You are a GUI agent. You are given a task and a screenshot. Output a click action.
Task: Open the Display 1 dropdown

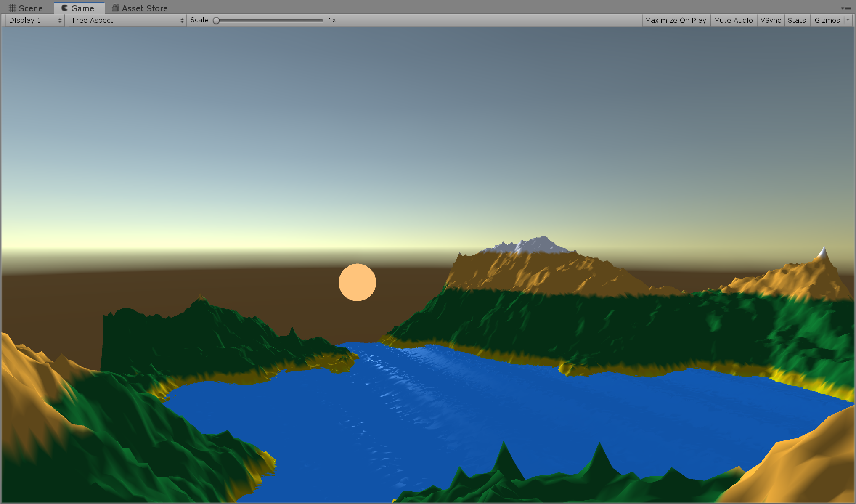(35, 20)
